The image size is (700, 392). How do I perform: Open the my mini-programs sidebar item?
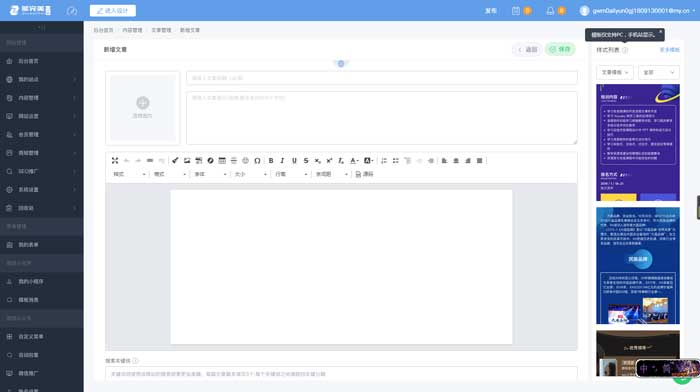point(42,282)
